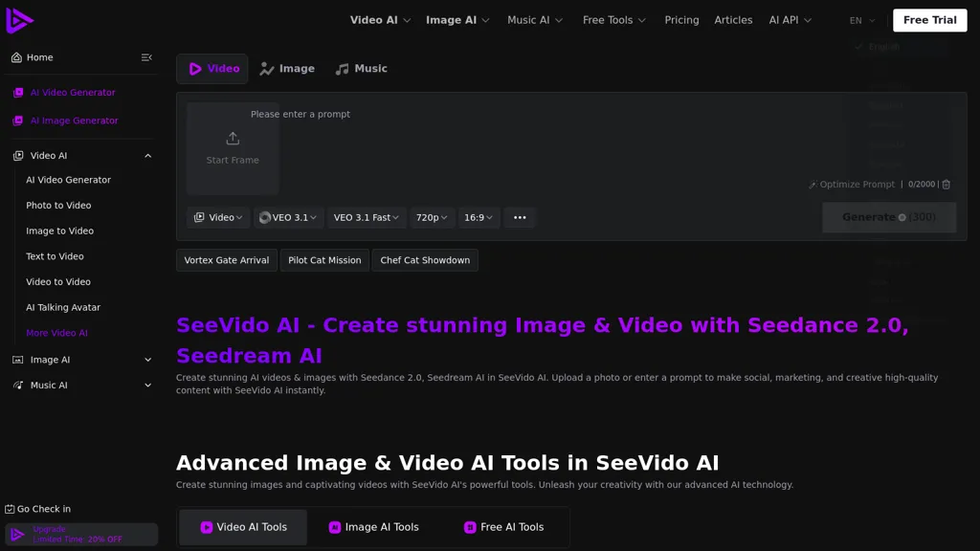The width and height of the screenshot is (980, 551).
Task: Open AI Video Generator under Video AI
Action: point(68,180)
